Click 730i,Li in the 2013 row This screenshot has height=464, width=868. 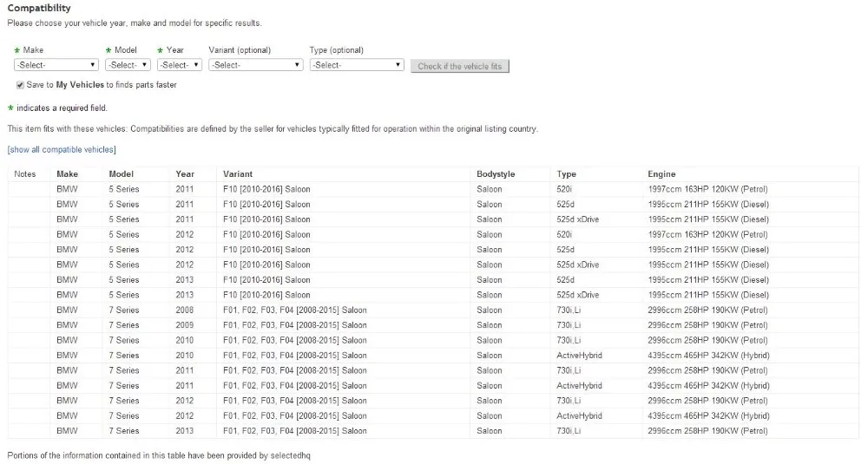coord(569,431)
